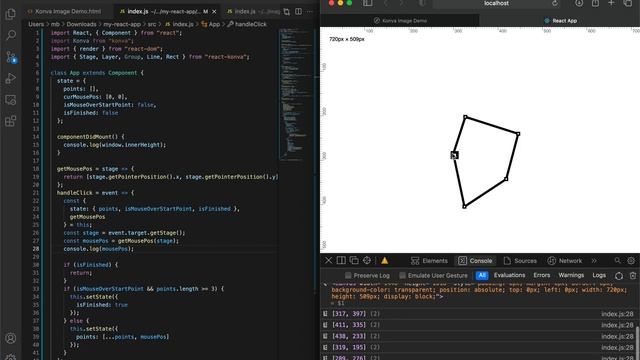The height and width of the screenshot is (360, 640).
Task: Open the Extensions view in VS Code
Action: pyautogui.click(x=11, y=121)
